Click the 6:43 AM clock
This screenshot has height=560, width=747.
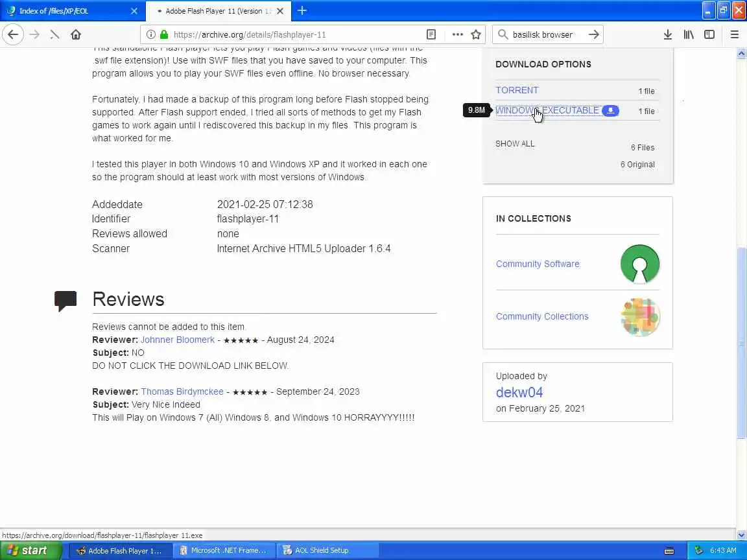[723, 550]
